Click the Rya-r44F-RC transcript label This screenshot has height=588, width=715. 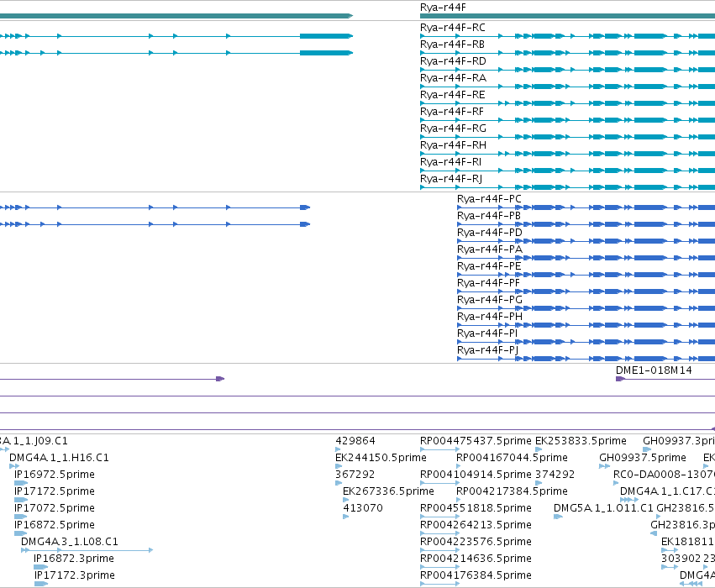452,28
